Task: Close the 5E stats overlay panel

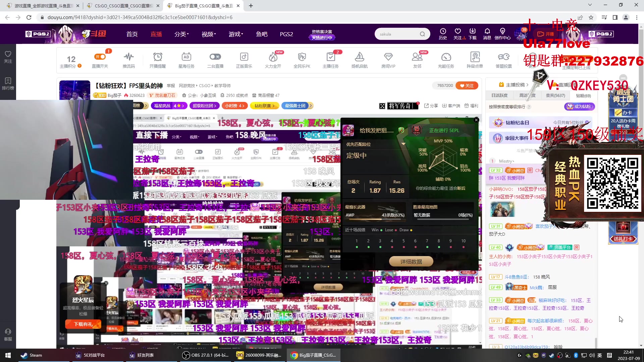Action: click(476, 120)
